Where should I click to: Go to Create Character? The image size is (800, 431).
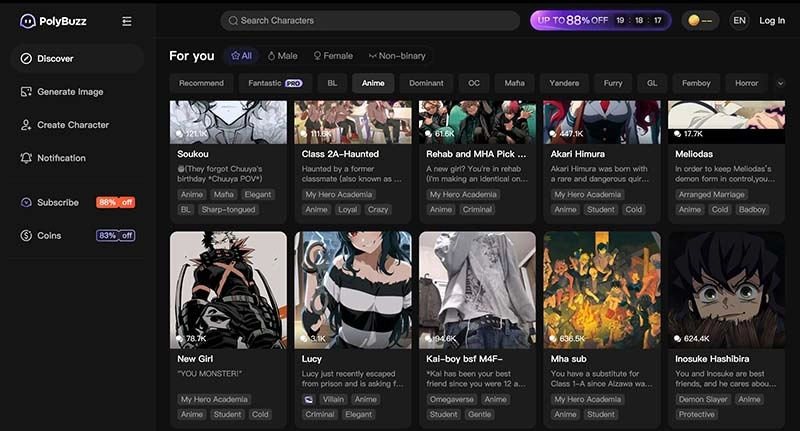(77, 125)
